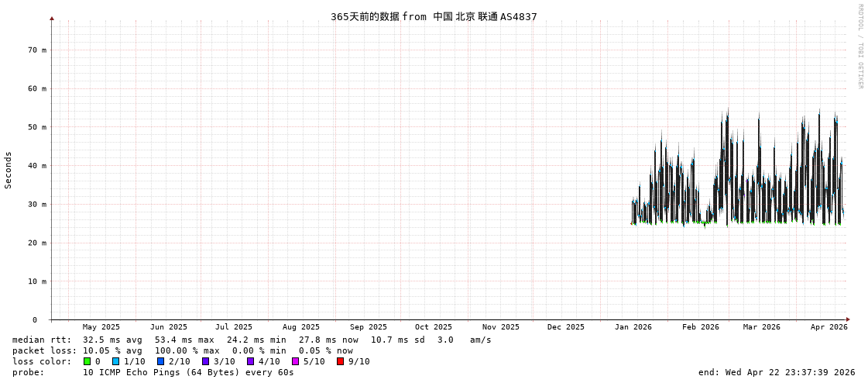Click the 30 m y-axis tick label

click(37, 204)
